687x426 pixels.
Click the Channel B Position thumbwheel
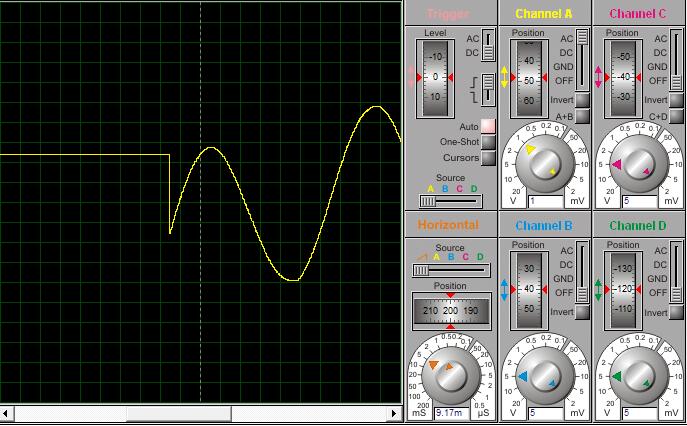529,290
